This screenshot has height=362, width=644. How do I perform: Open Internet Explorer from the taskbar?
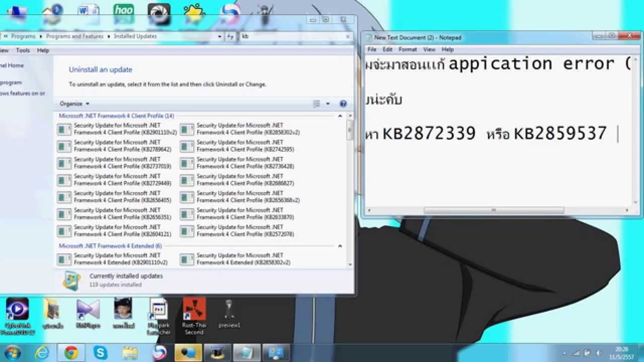pyautogui.click(x=42, y=353)
